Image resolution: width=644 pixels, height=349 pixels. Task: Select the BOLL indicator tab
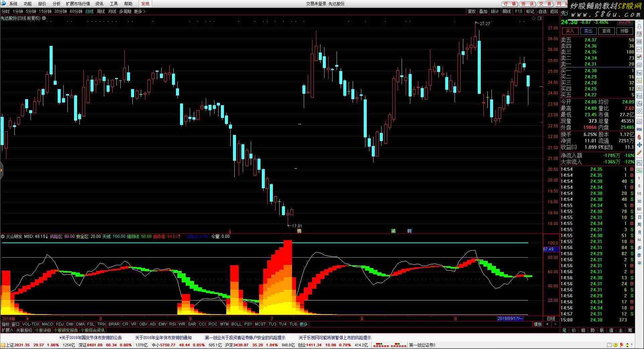(x=236, y=324)
